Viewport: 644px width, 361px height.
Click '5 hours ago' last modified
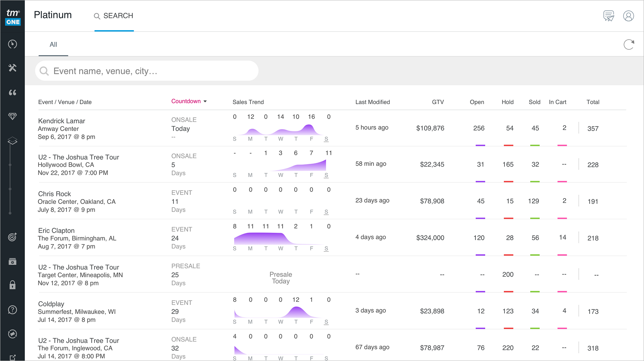[x=372, y=127]
